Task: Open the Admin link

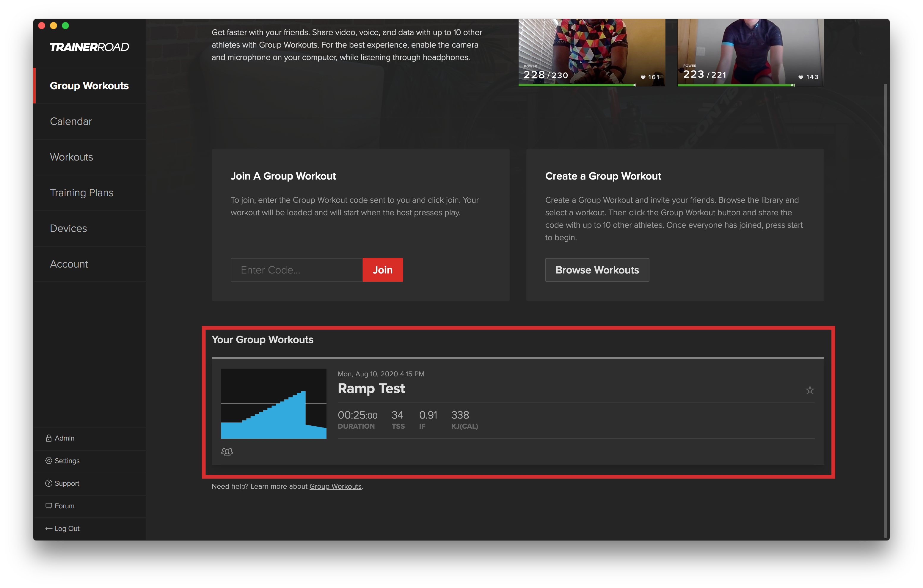Action: 65,438
